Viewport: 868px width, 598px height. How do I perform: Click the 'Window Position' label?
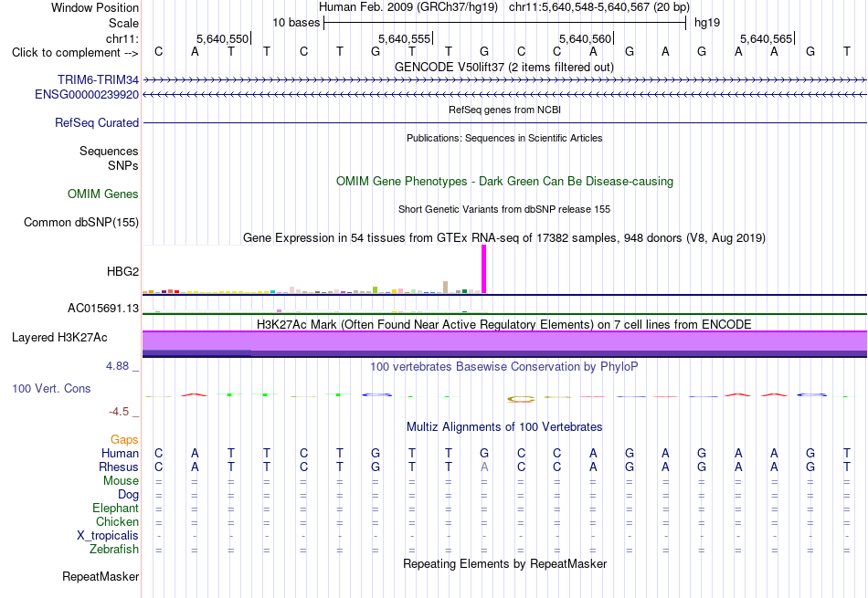[95, 7]
